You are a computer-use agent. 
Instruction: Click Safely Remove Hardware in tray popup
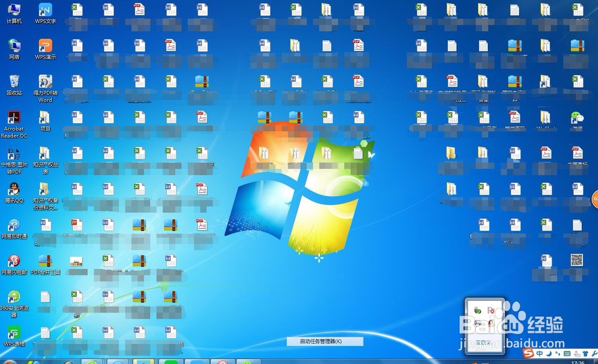pos(477,310)
